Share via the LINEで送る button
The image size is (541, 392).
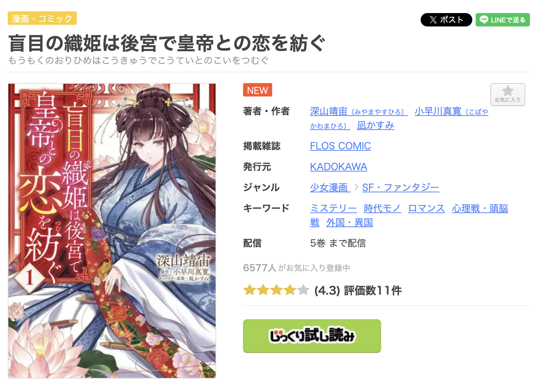(x=502, y=20)
